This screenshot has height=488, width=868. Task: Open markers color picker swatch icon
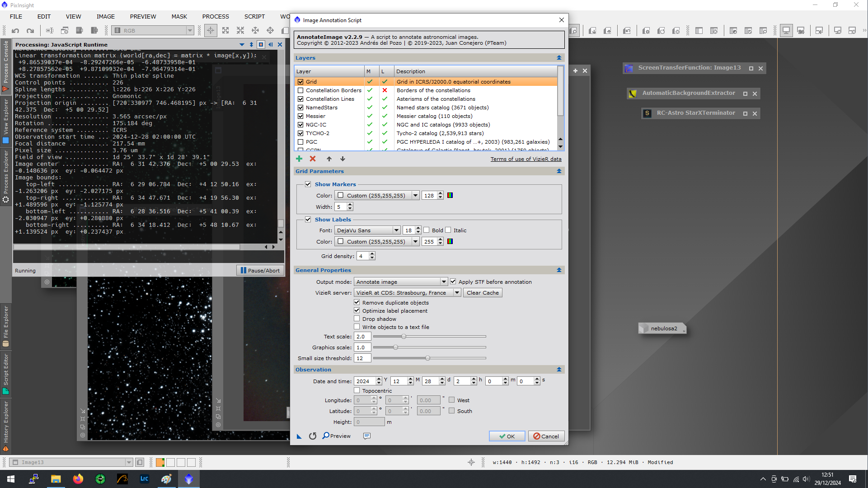[x=450, y=195]
